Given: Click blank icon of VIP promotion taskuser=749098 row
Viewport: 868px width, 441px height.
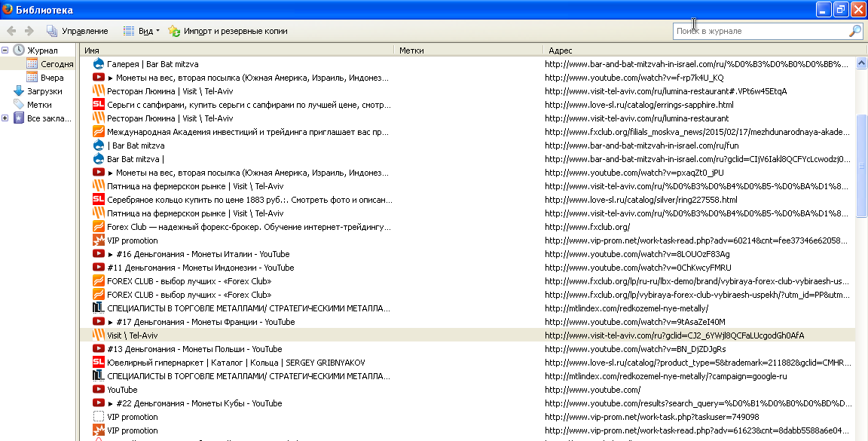Looking at the screenshot, I should 99,417.
